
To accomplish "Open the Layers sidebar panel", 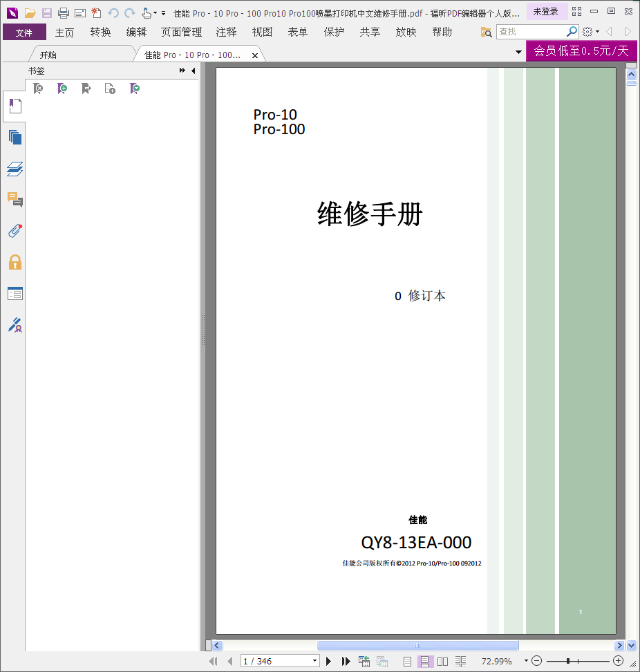I will (15, 169).
